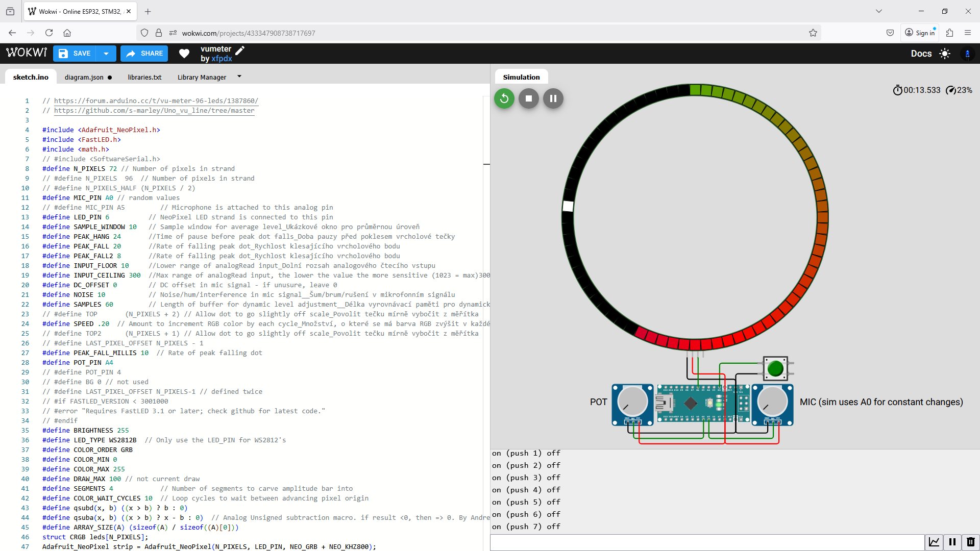Edit project name with the pencil icon

240,50
